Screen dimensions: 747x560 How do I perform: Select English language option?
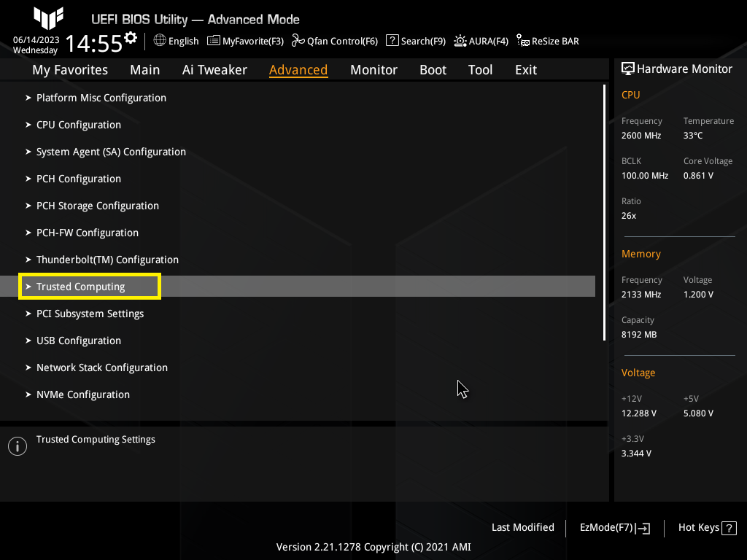[183, 41]
